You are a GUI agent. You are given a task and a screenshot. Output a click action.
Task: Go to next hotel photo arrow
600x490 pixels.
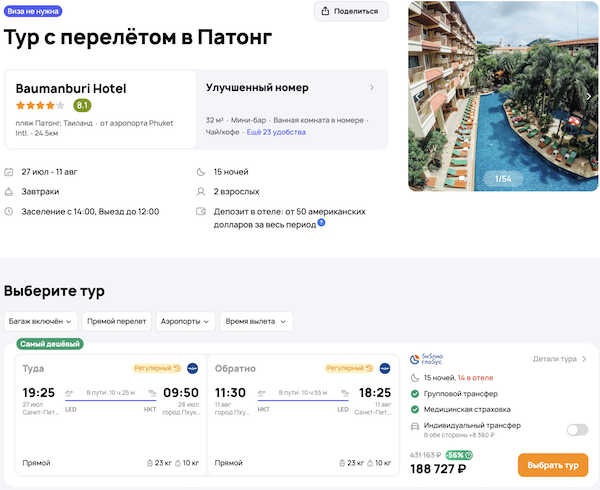[x=589, y=96]
